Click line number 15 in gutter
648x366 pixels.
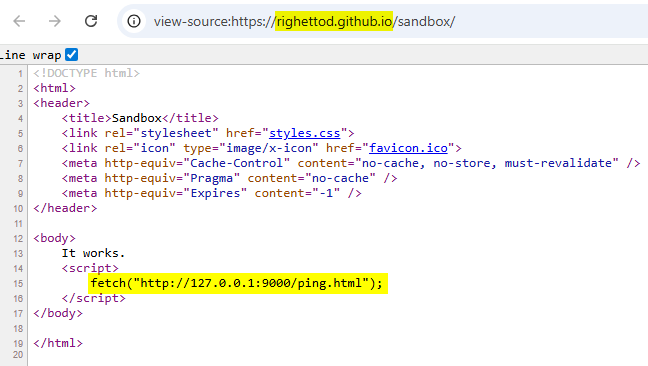pyautogui.click(x=18, y=284)
